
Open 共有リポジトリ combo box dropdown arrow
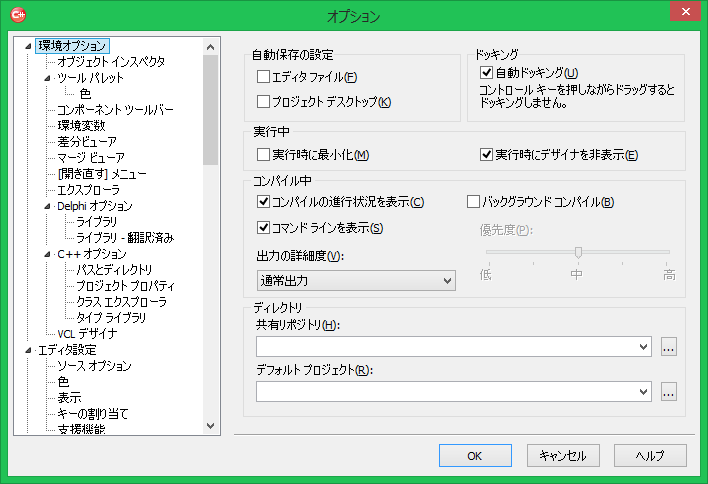click(x=643, y=347)
